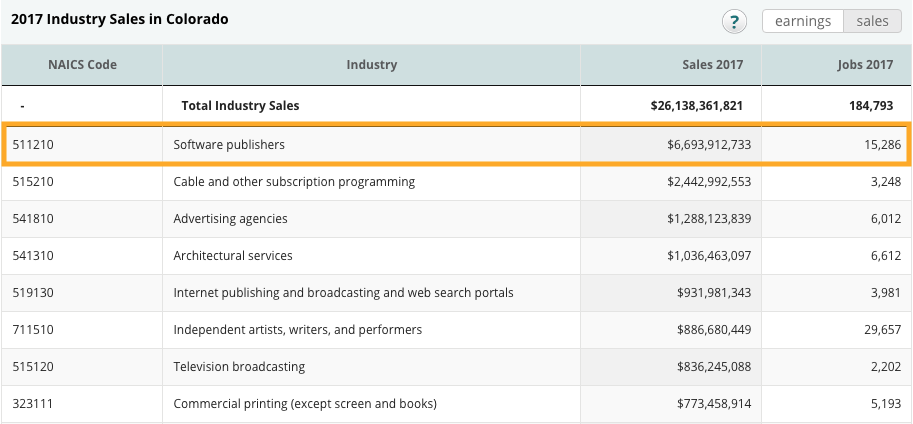Click jobs value 29,657
913x424 pixels.
(882, 330)
